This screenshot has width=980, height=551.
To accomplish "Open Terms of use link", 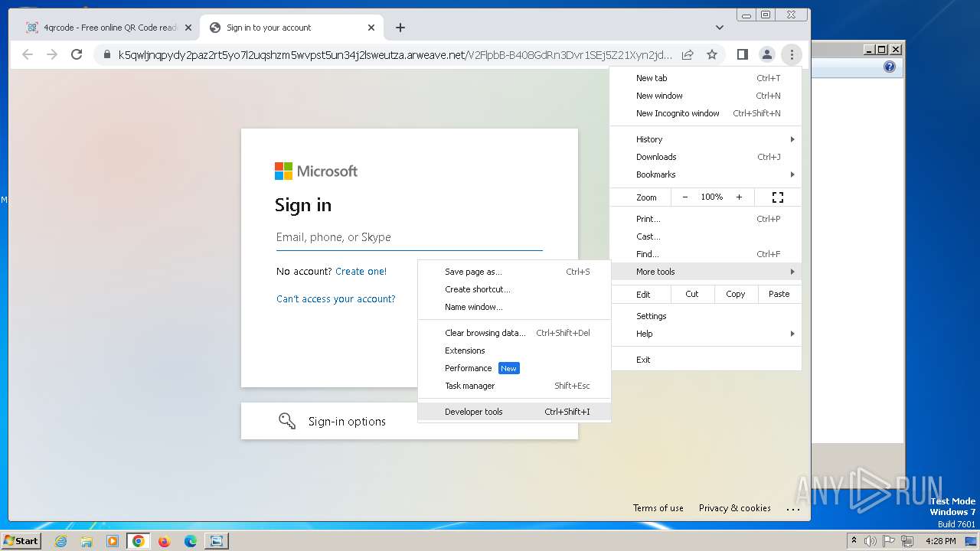I will 658,508.
